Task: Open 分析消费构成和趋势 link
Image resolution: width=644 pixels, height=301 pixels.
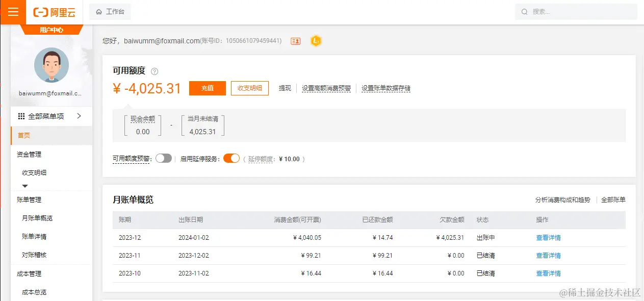Action: click(562, 200)
